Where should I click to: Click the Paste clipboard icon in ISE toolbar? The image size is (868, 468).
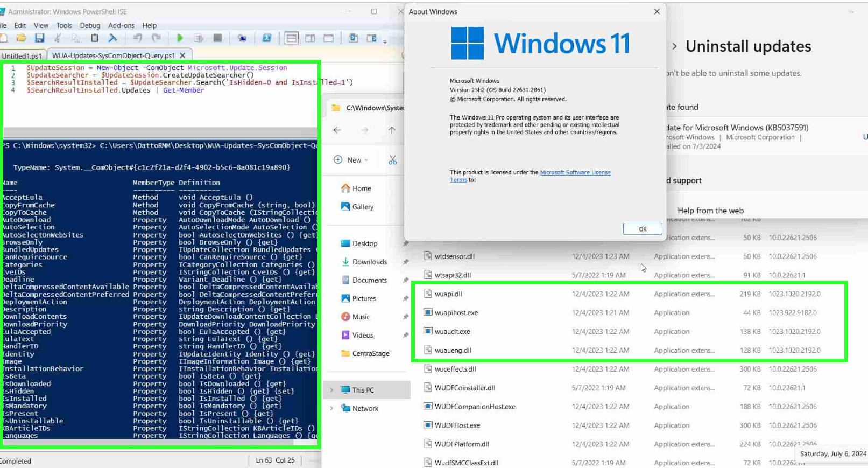click(94, 38)
